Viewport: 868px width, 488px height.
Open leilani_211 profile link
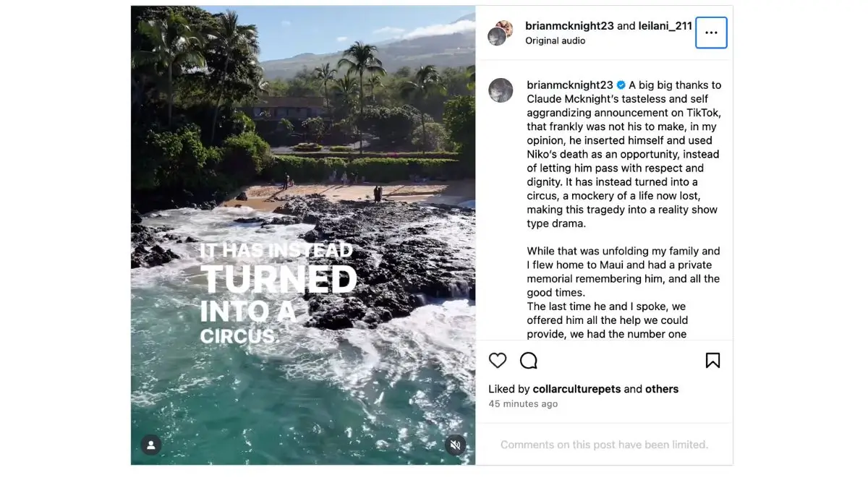pyautogui.click(x=665, y=26)
